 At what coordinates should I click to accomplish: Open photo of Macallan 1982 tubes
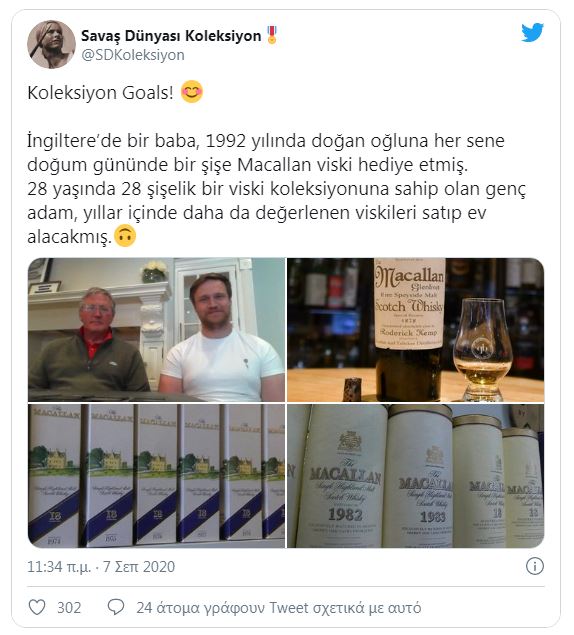416,476
